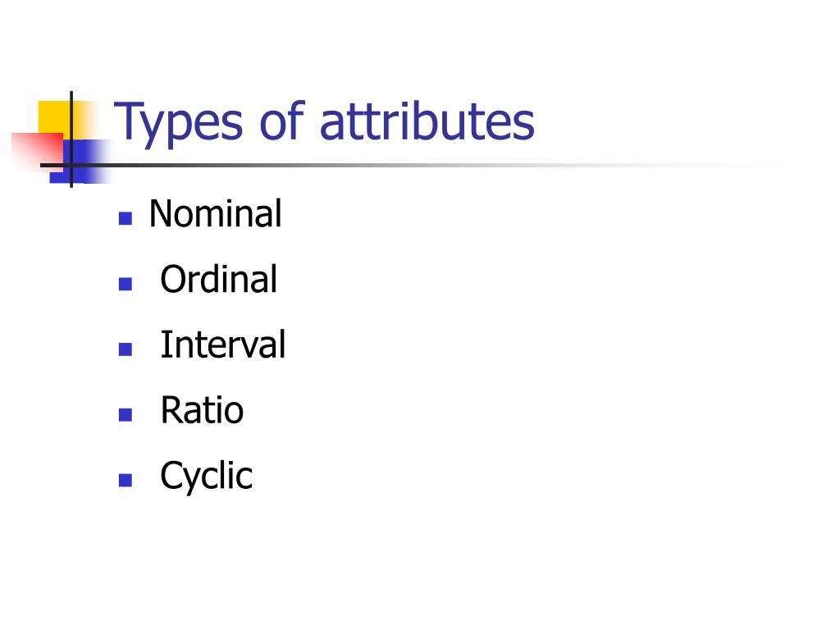Click the yellow square in title decoration

[57, 118]
